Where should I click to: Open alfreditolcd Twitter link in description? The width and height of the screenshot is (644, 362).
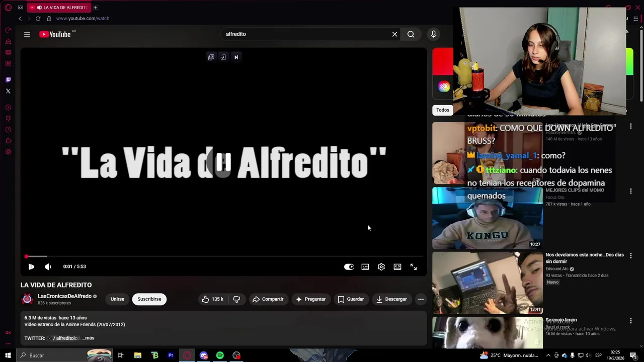click(x=64, y=338)
